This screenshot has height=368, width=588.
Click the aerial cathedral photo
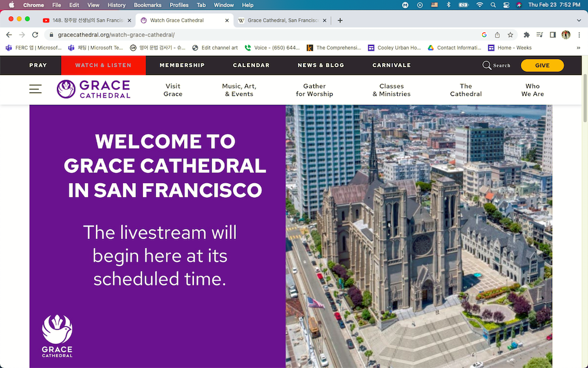(x=419, y=237)
